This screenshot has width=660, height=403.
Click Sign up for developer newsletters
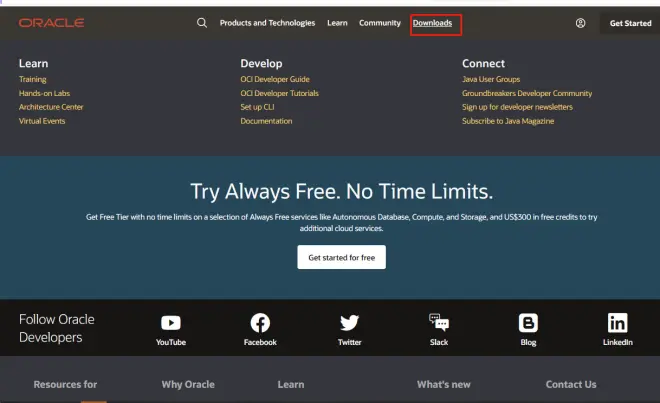click(x=517, y=107)
